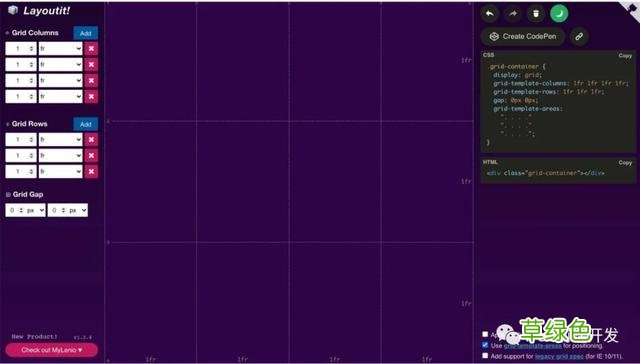Collapse the Grid Columns section

point(7,33)
